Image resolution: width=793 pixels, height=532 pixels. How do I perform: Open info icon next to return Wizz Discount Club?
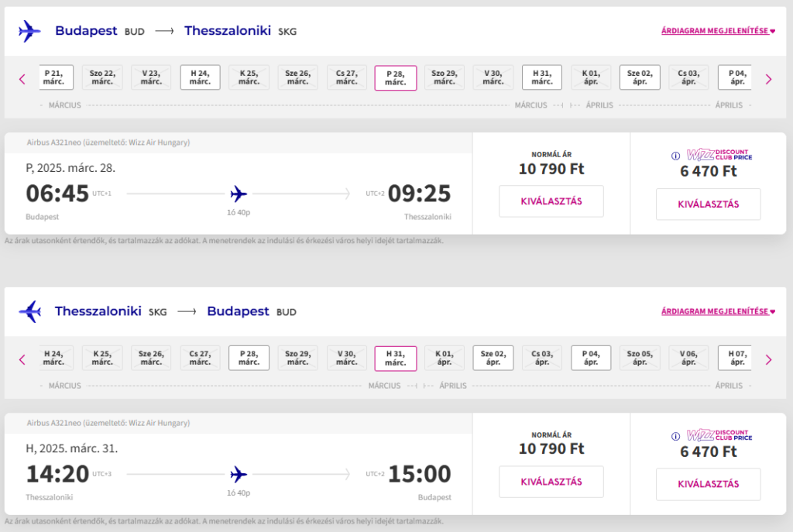pos(675,437)
